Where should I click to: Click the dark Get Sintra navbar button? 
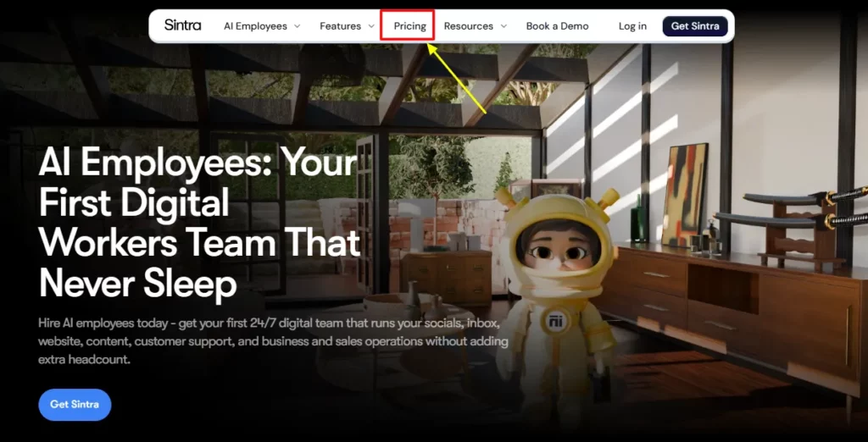(695, 26)
